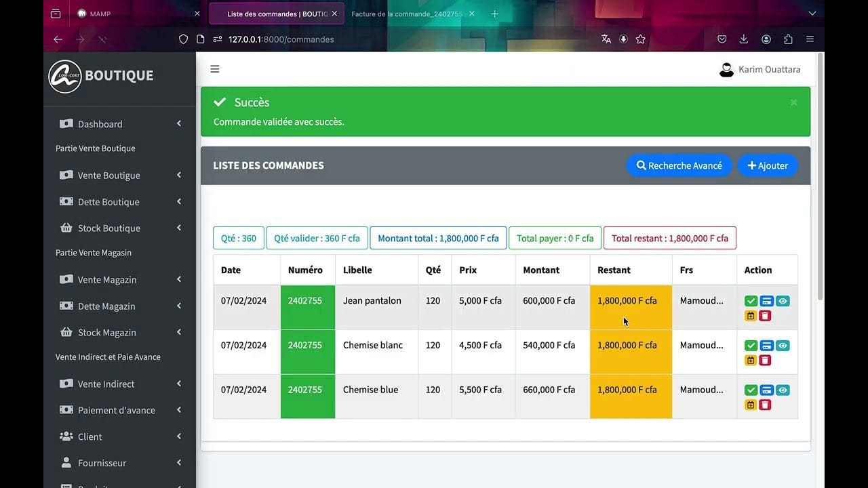Screen dimensions: 868x488
Task: Select the green validate icon for Jean pantalon
Action: tap(751, 300)
